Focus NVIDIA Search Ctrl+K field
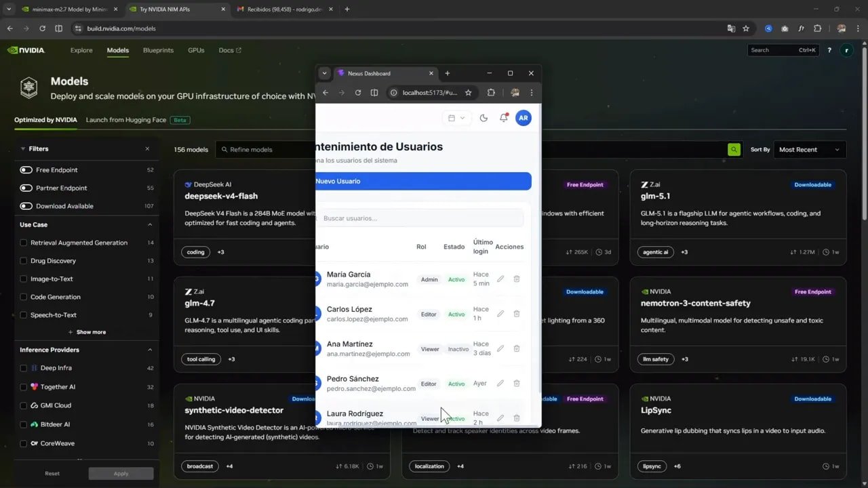The height and width of the screenshot is (488, 868). point(783,50)
